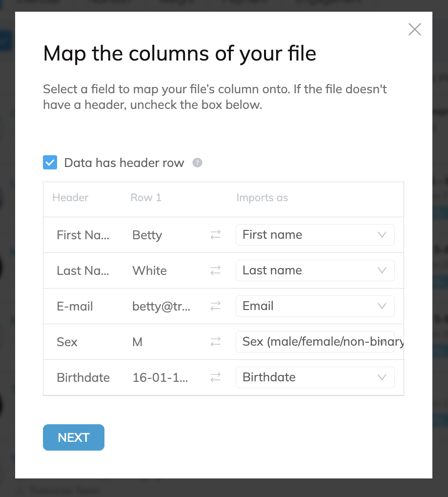This screenshot has height=497, width=448.
Task: Click the 'Row 1' column heading
Action: tap(145, 198)
